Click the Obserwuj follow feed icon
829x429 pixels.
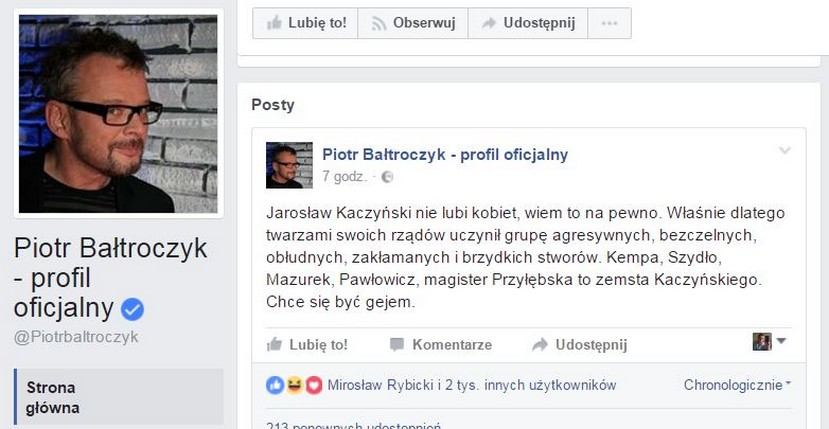pos(380,23)
